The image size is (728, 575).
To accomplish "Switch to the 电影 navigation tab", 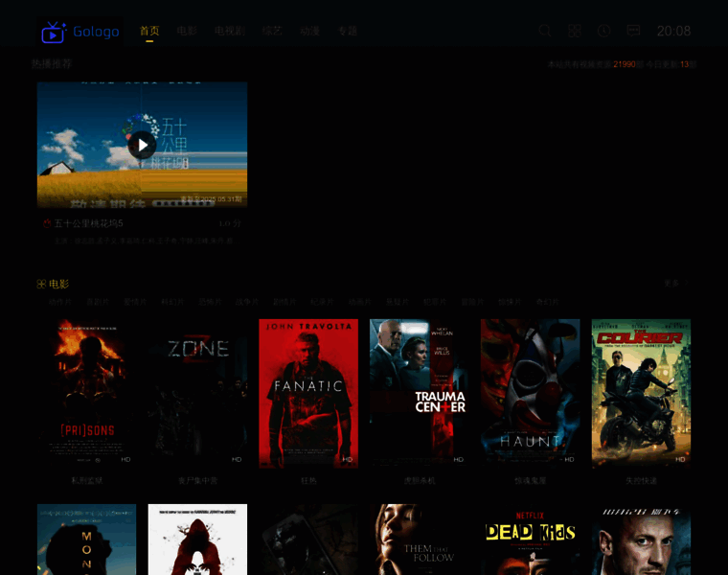I will 187,31.
